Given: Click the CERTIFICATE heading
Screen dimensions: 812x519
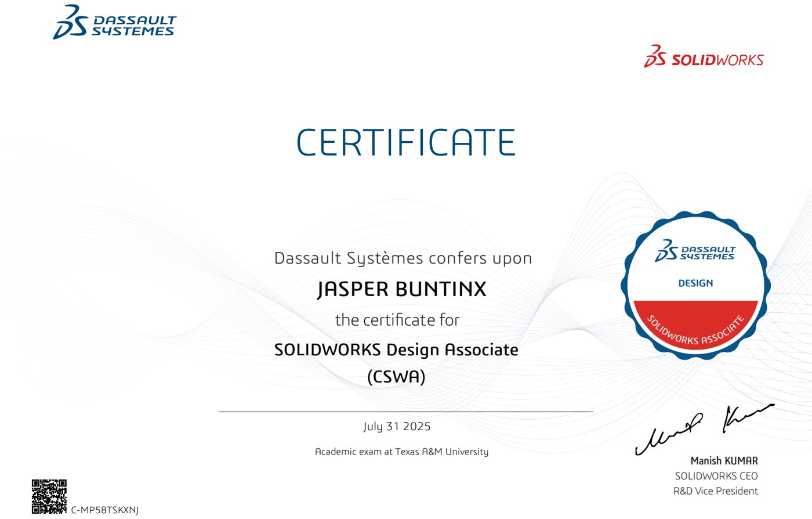Looking at the screenshot, I should click(406, 143).
